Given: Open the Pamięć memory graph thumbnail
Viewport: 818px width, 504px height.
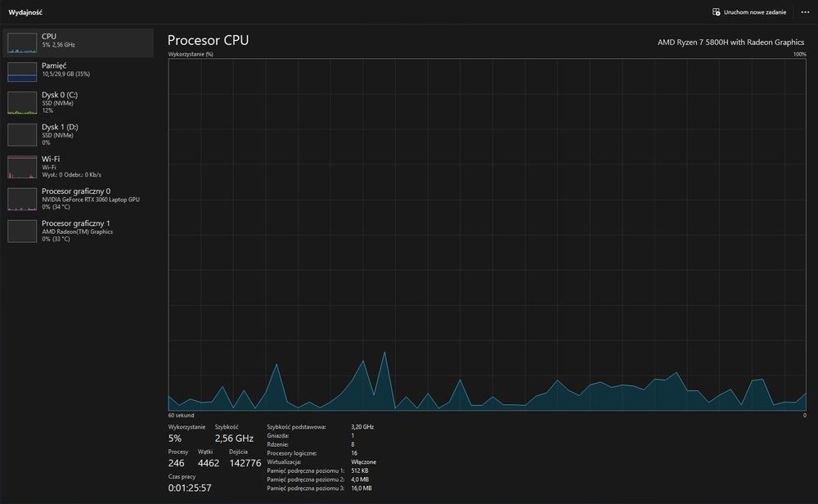Looking at the screenshot, I should (22, 72).
